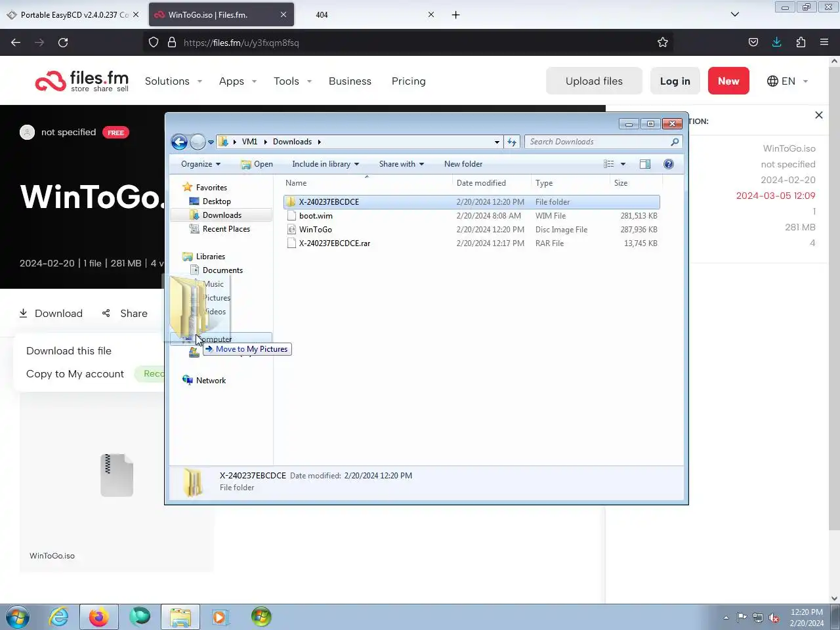The width and height of the screenshot is (840, 630).
Task: Go back with Explorer's back arrow
Action: (179, 142)
